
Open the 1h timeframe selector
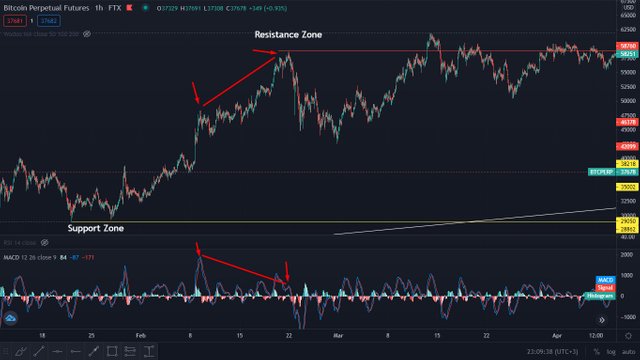[x=99, y=8]
